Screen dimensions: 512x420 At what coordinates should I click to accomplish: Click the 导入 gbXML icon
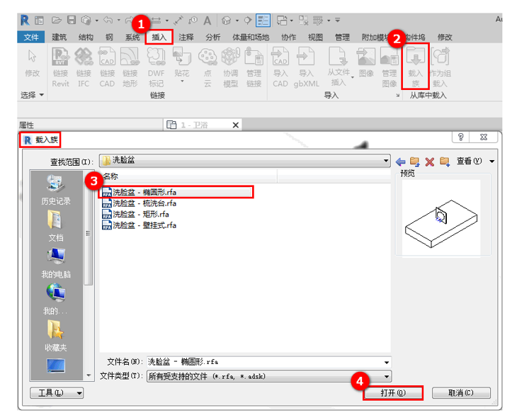coord(306,56)
